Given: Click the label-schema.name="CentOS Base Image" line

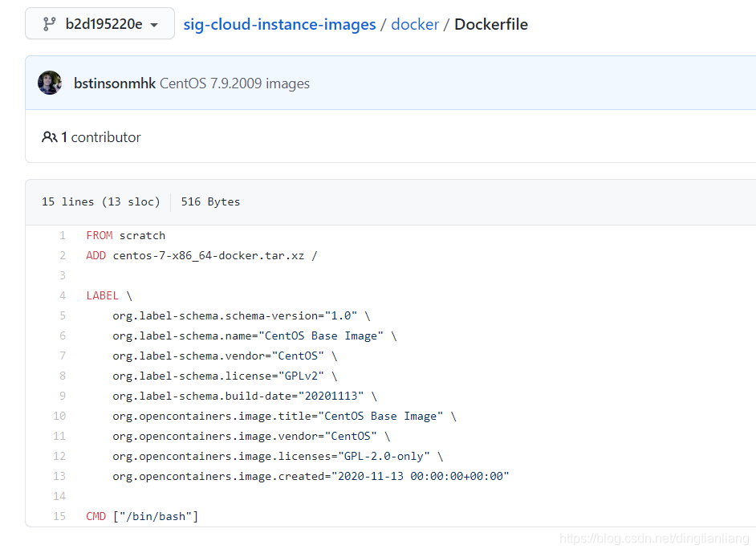Looking at the screenshot, I should (x=254, y=336).
